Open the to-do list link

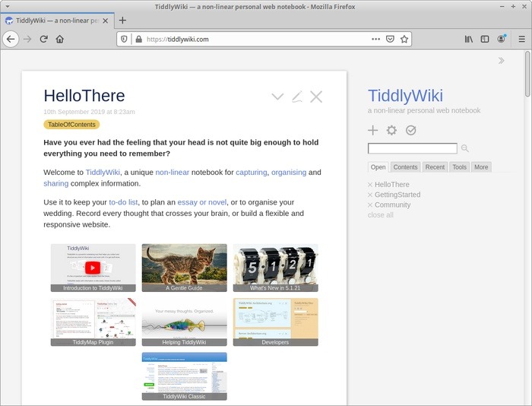tap(123, 202)
